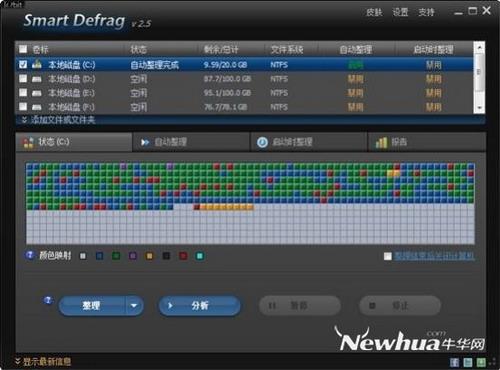The width and height of the screenshot is (500, 370).
Task: Switch to the 启动时整理 tab
Action: pos(309,142)
